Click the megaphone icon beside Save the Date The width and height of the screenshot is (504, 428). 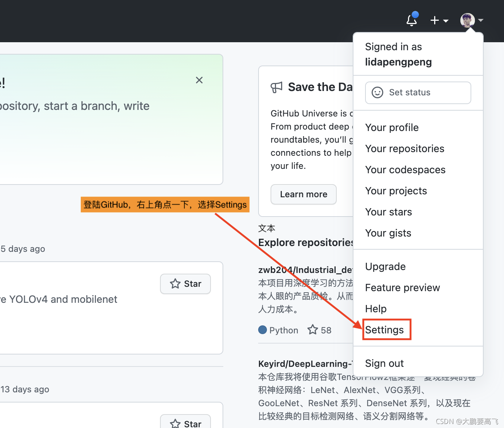276,87
